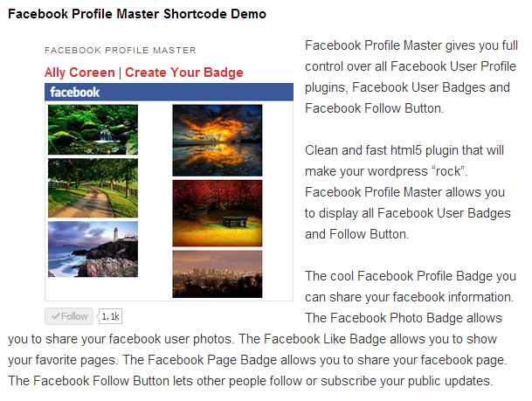Click the small FACEBOOK PROFILE MASTER widget title
This screenshot has width=532, height=401.
[x=121, y=51]
